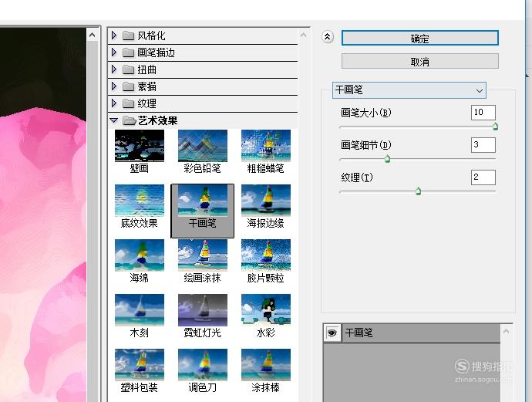Viewport: 532px width, 402px height.
Task: Click the 画笔细节 value field
Action: point(483,145)
